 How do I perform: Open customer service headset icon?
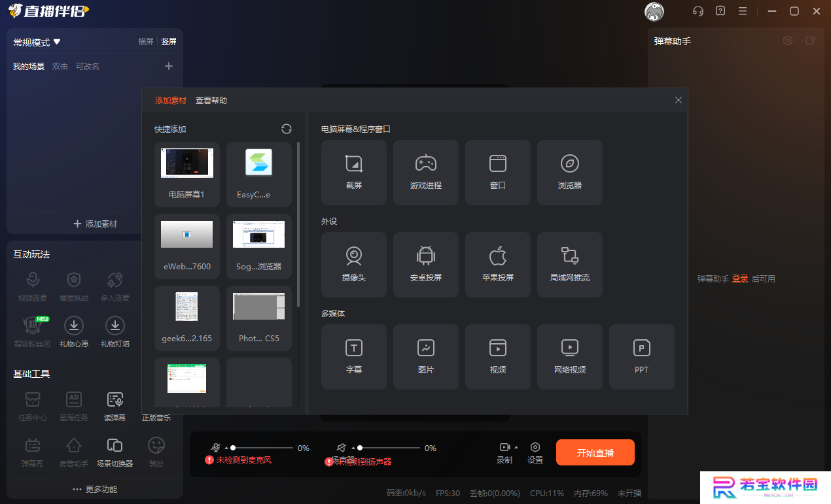[x=698, y=11]
